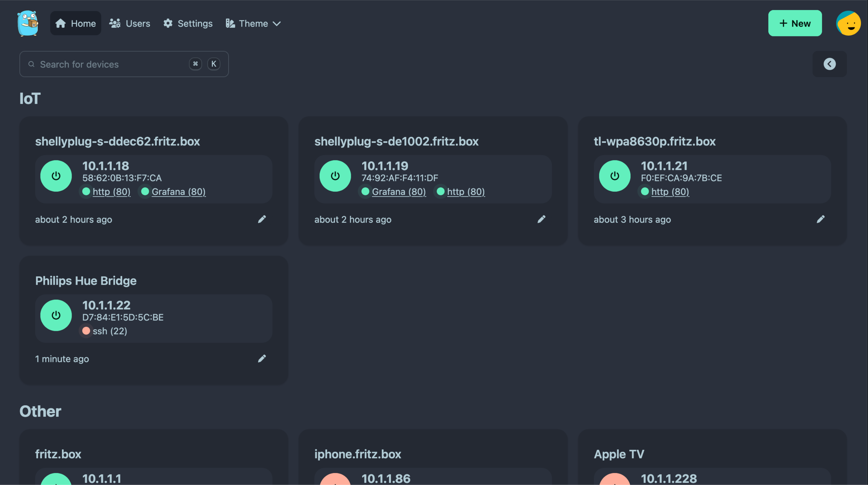The height and width of the screenshot is (485, 868).
Task: Open the Grafana (80) link on 10.1.1.19
Action: coord(399,192)
